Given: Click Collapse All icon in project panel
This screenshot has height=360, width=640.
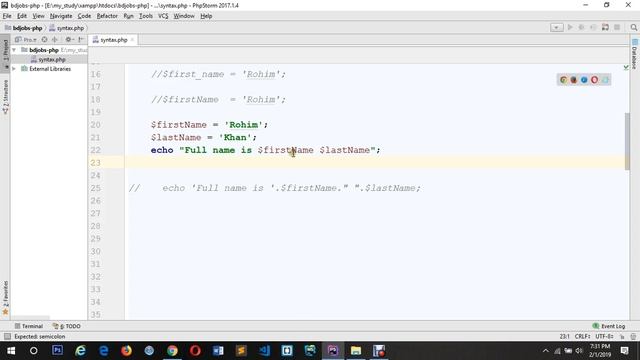Looking at the screenshot, I should tap(55, 40).
